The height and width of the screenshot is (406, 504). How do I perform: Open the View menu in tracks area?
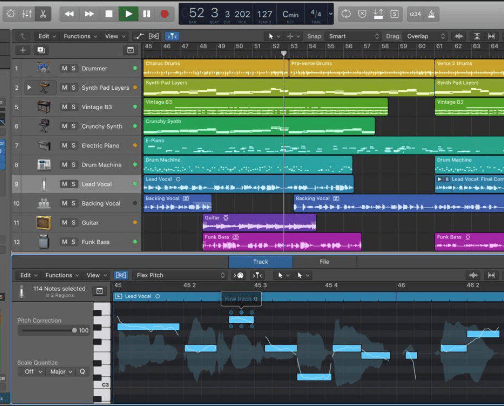(115, 36)
